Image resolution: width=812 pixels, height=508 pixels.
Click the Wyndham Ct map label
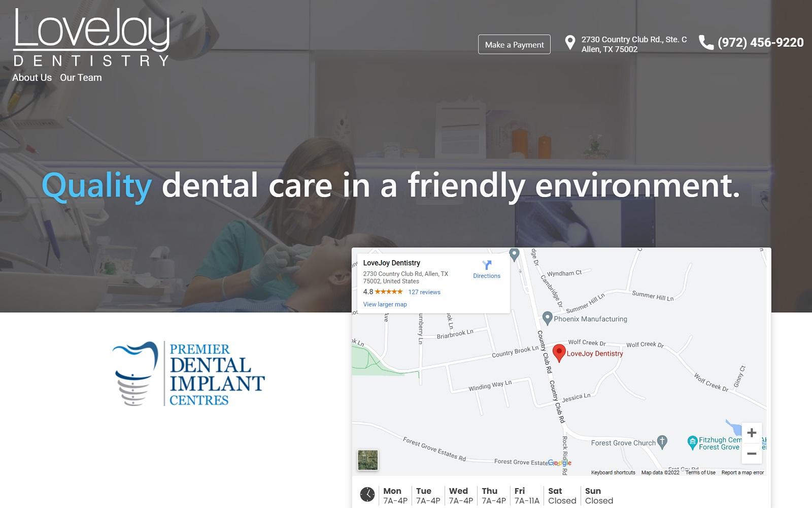(x=564, y=273)
